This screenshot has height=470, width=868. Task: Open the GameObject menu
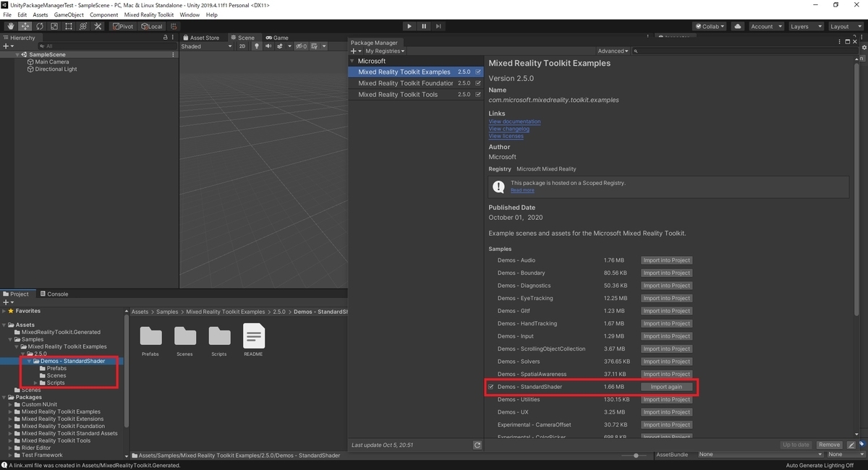pos(69,14)
